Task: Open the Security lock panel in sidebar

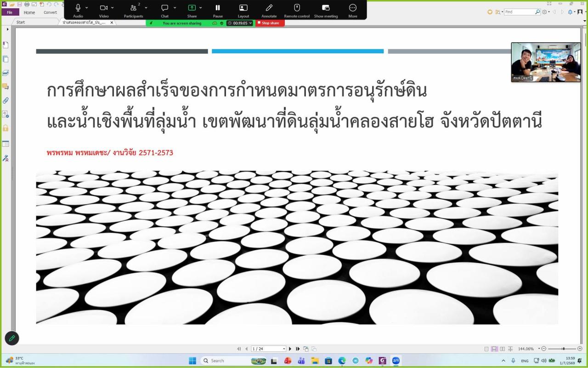Action: click(x=6, y=128)
